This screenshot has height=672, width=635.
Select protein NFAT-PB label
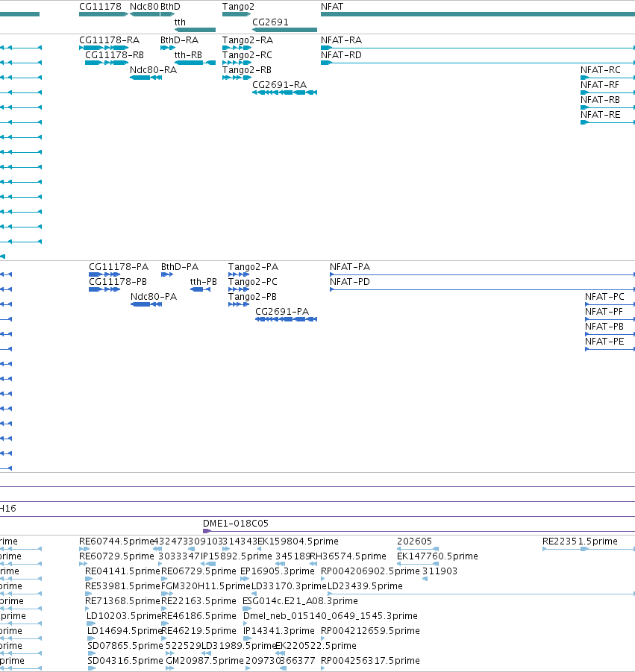(604, 327)
